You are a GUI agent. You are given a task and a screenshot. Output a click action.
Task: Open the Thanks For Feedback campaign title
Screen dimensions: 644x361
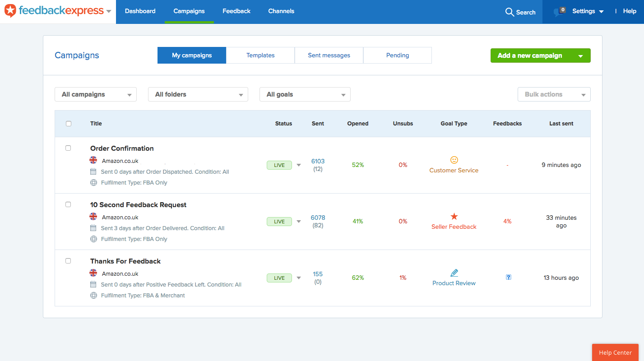[x=125, y=261]
